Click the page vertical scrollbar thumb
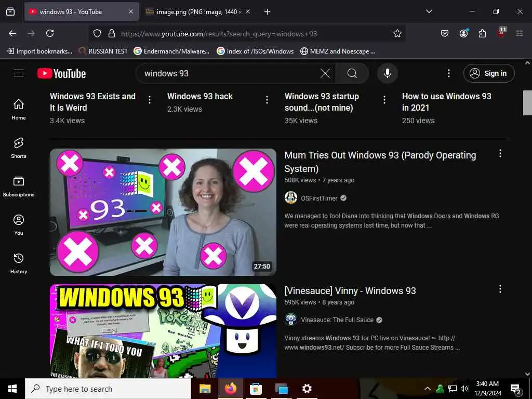Image resolution: width=532 pixels, height=399 pixels. (527, 103)
